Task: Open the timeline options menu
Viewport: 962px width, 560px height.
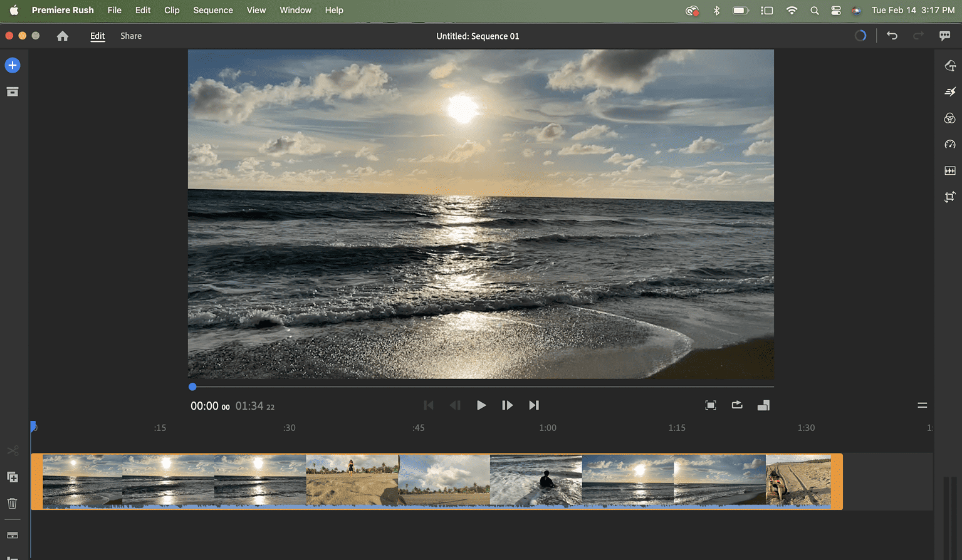Action: tap(922, 405)
